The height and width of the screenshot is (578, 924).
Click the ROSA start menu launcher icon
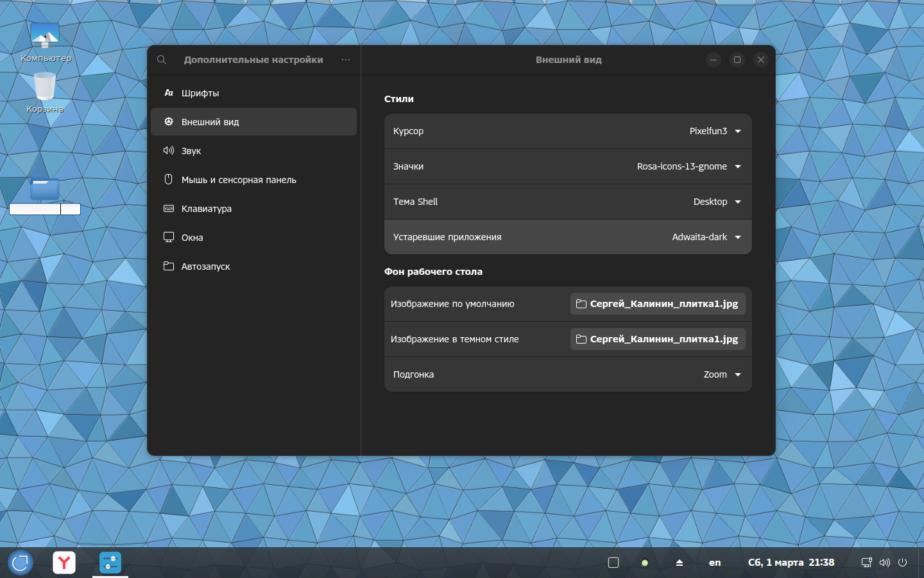[21, 563]
